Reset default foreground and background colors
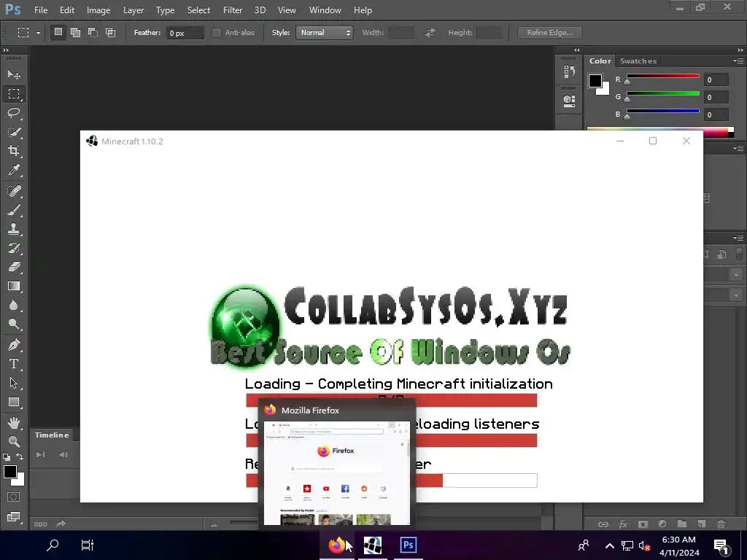Image resolution: width=747 pixels, height=560 pixels. (7, 456)
